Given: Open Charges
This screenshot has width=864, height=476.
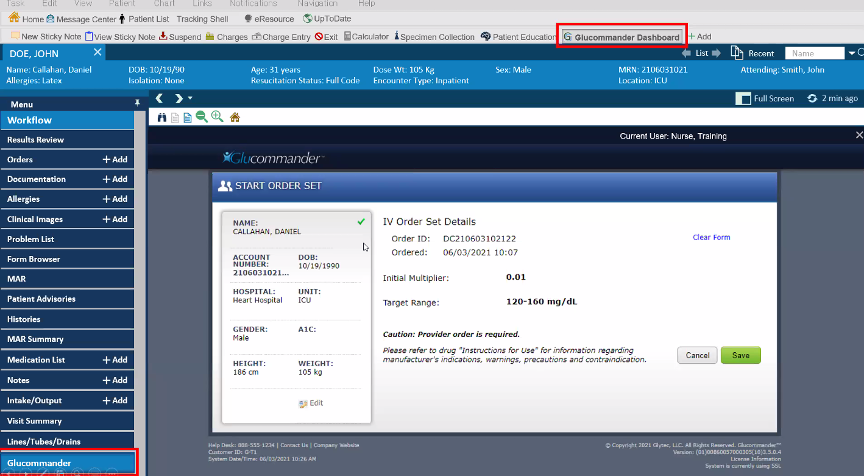Looking at the screenshot, I should pyautogui.click(x=226, y=36).
